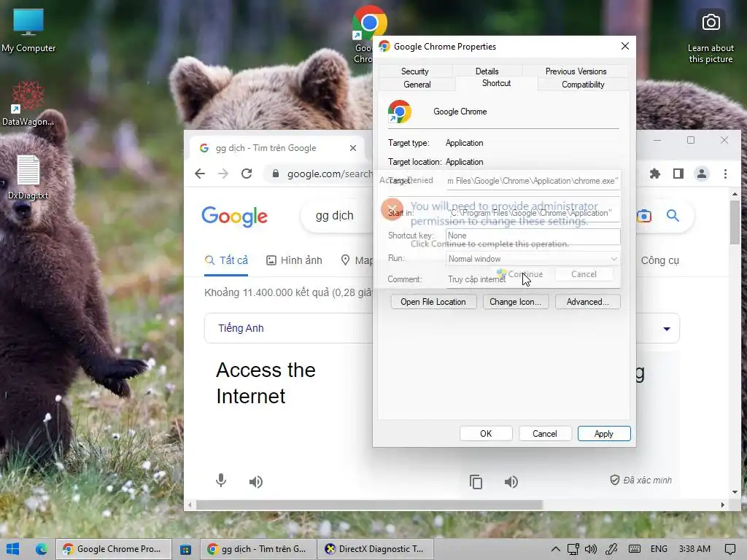Go forward in the Chrome browser
Screen dimensions: 747x560
point(223,174)
